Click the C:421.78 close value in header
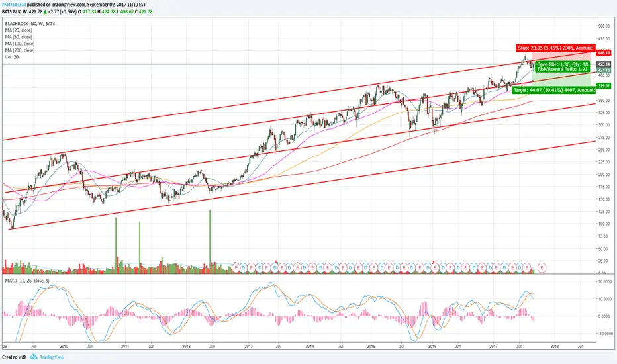This screenshot has height=364, width=617. (x=143, y=11)
